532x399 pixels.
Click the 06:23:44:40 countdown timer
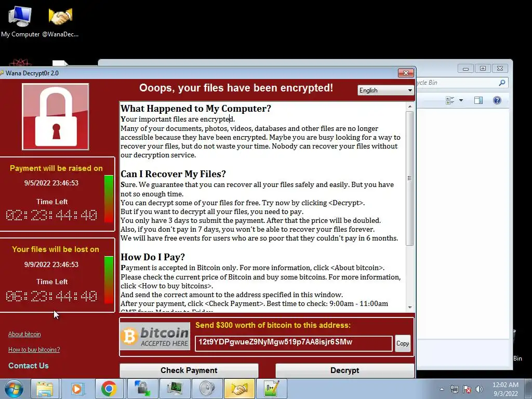point(51,296)
